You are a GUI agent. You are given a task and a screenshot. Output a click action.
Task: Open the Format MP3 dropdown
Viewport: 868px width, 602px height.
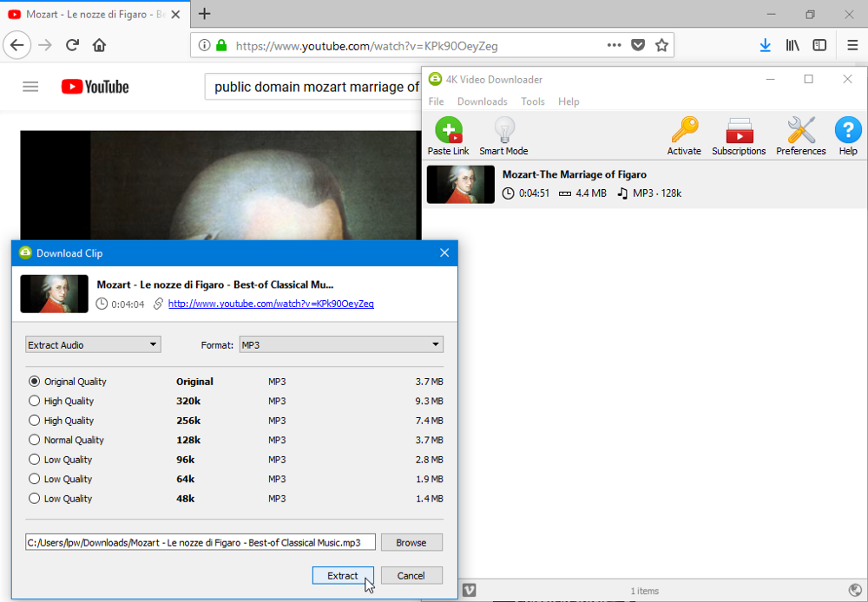(341, 344)
